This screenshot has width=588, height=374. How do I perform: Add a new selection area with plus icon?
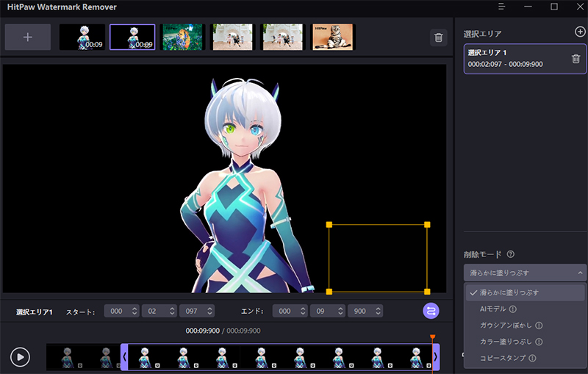click(x=580, y=32)
